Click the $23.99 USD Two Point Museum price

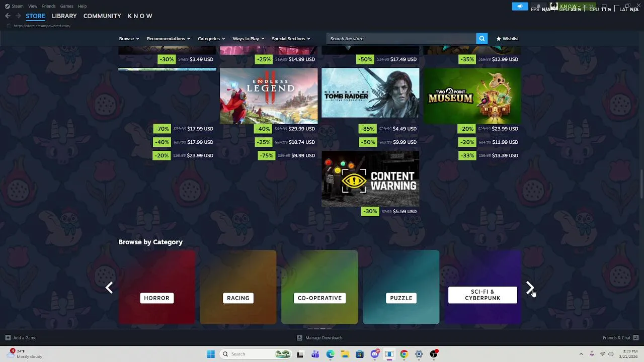tap(505, 129)
